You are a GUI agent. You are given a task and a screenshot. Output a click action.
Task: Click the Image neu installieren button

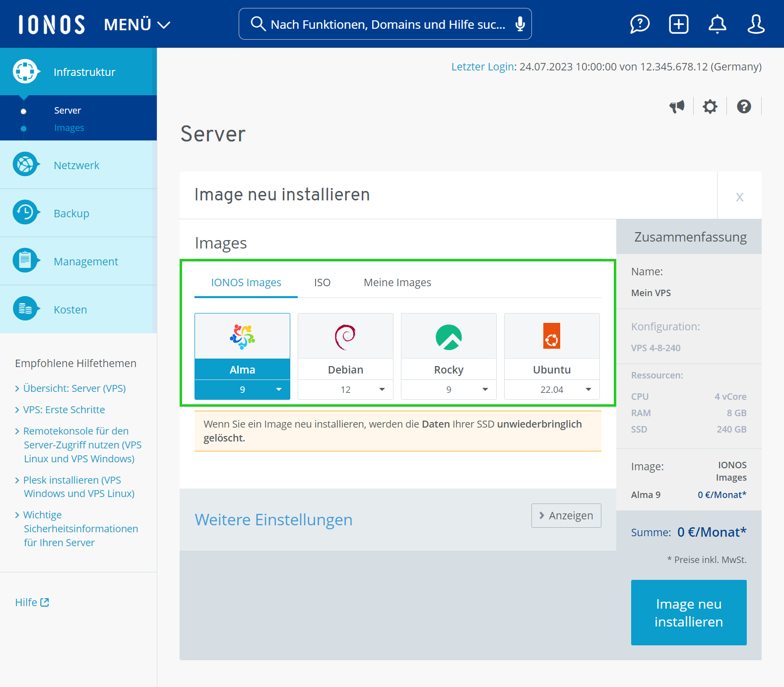[689, 613]
